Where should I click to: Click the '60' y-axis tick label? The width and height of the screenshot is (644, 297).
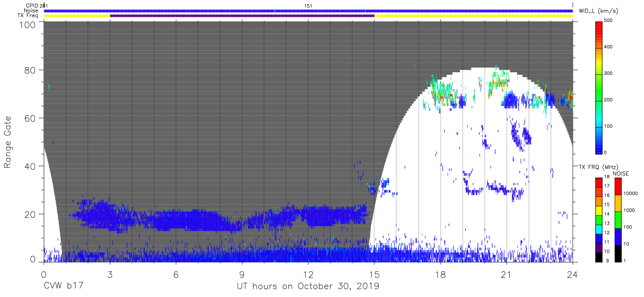click(30, 118)
